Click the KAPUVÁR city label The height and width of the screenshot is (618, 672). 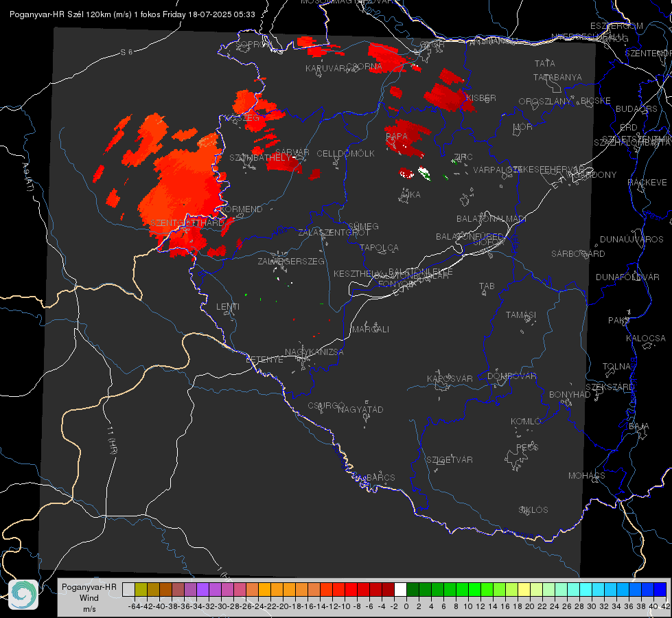click(326, 69)
